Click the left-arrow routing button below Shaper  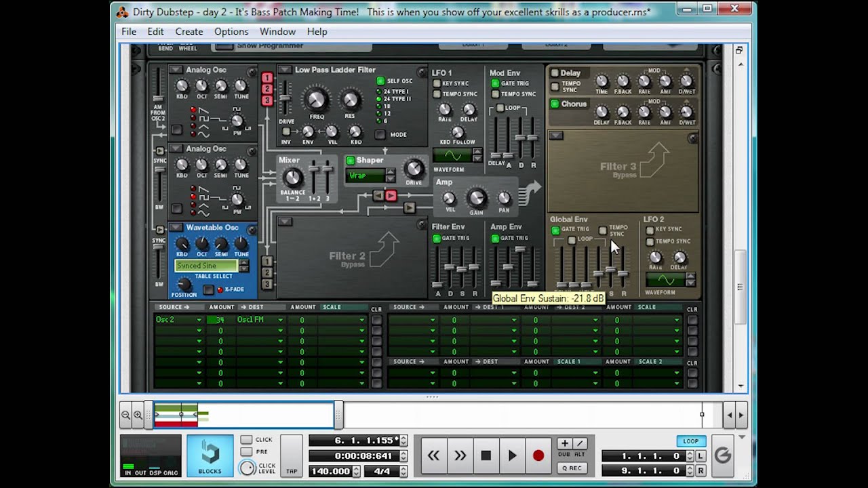(x=378, y=196)
